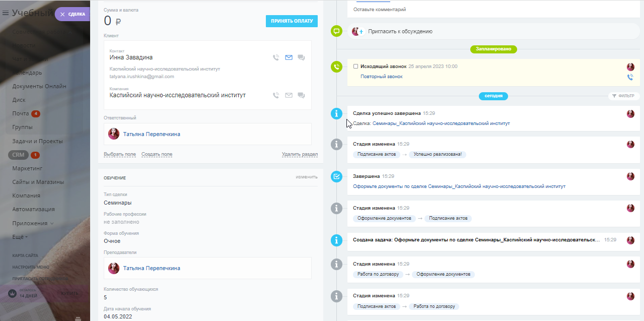
Task: Click the phone icon in company row
Action: 276,95
